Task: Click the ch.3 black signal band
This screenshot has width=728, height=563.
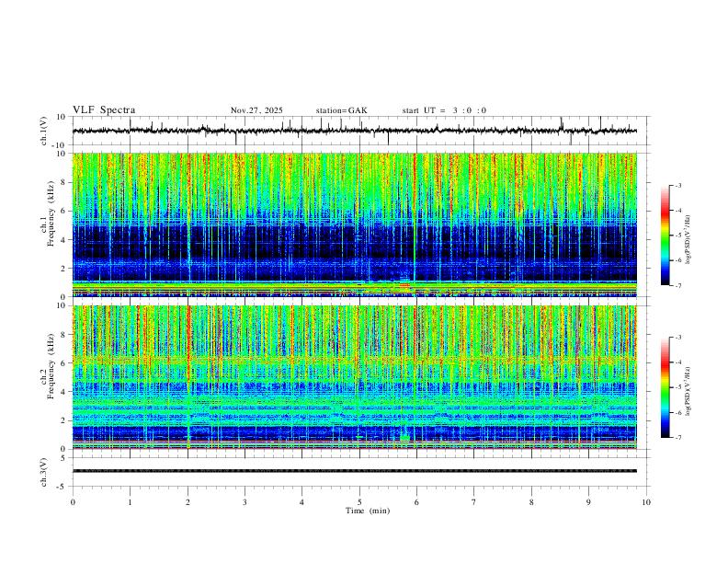Action: (355, 471)
